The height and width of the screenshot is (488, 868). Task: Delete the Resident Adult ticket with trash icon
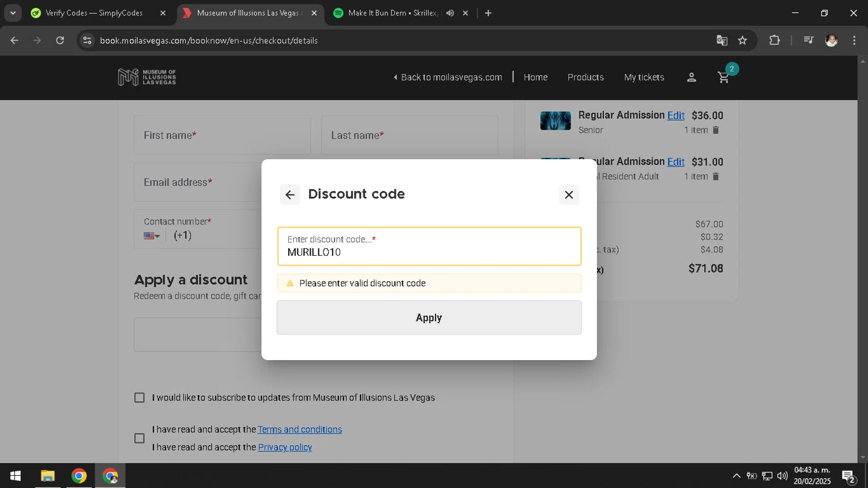point(716,177)
